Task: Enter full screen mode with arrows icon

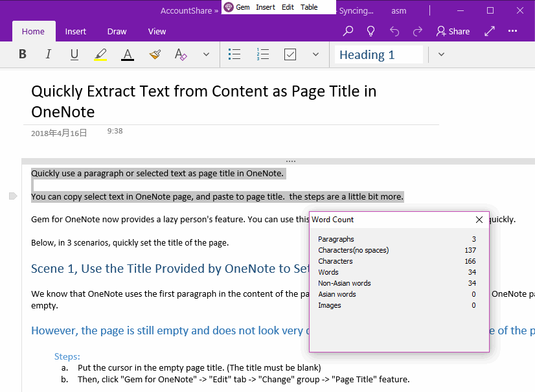Action: point(490,31)
